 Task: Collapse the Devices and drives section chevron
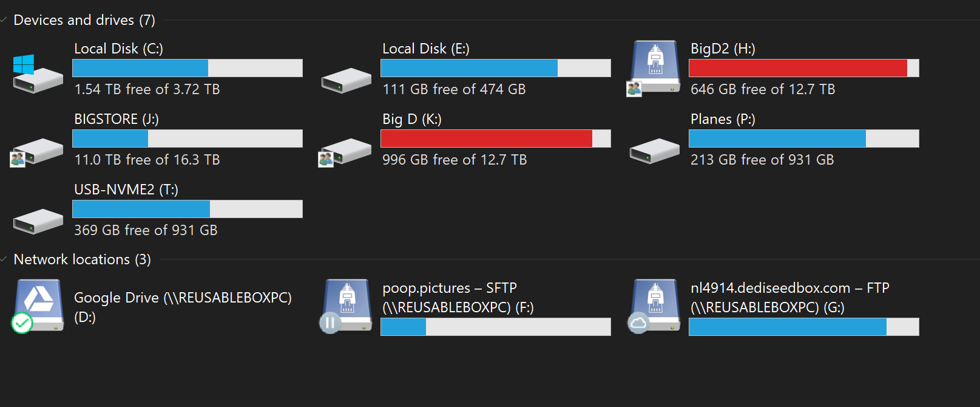[x=4, y=20]
